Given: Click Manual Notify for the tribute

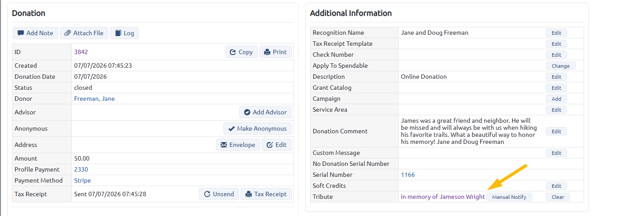Looking at the screenshot, I should pos(509,197).
